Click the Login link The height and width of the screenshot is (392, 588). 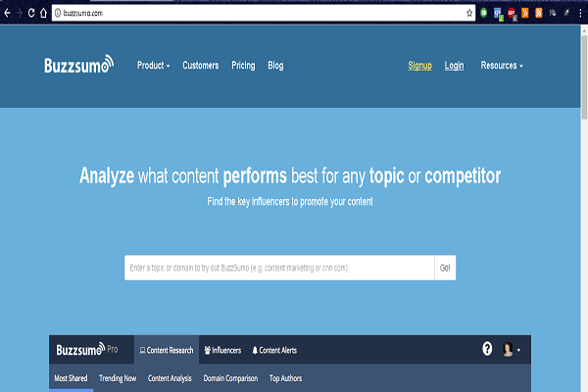tap(454, 66)
